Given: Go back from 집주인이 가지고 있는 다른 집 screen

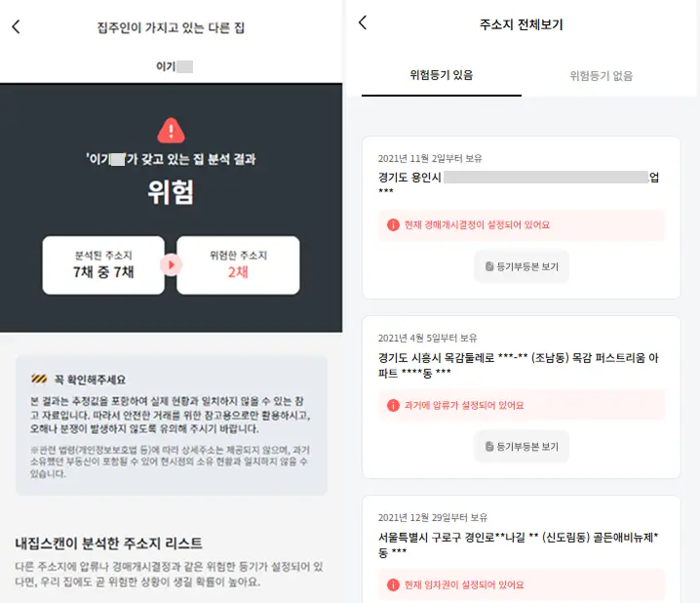Looking at the screenshot, I should (16, 26).
